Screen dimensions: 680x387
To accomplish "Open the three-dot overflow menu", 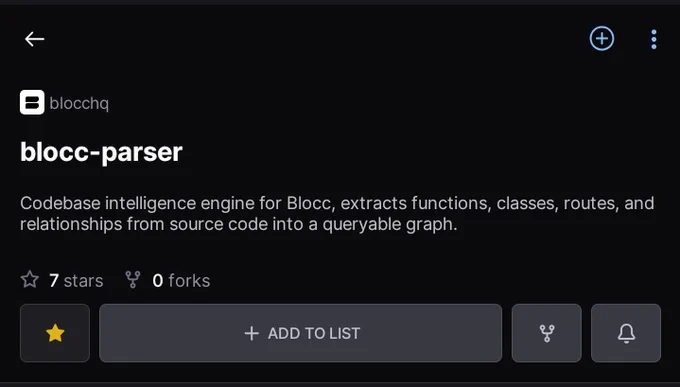I will pos(654,39).
